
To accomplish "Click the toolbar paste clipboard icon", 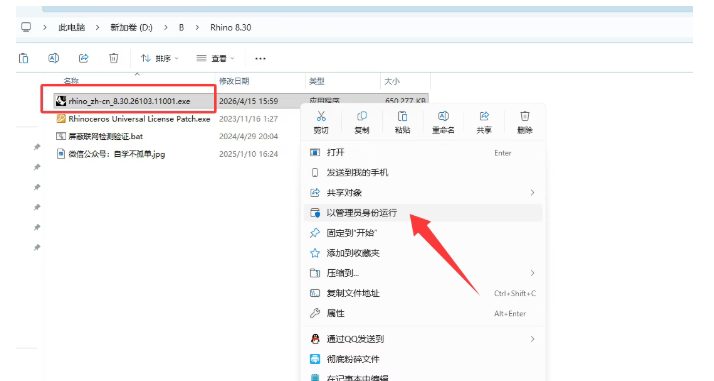I will coord(24,58).
